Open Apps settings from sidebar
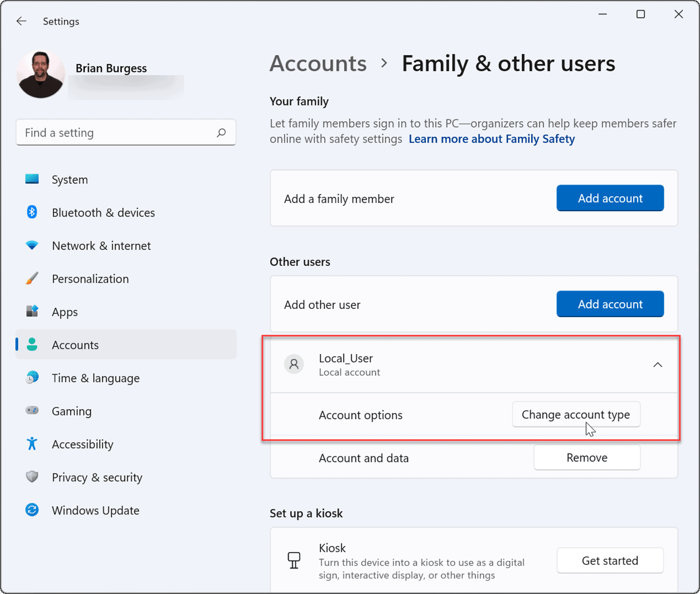The height and width of the screenshot is (594, 700). [x=65, y=312]
